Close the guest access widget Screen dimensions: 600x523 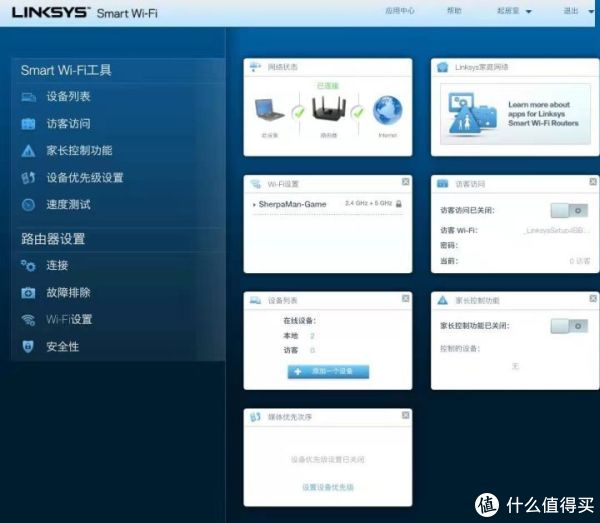tap(593, 182)
